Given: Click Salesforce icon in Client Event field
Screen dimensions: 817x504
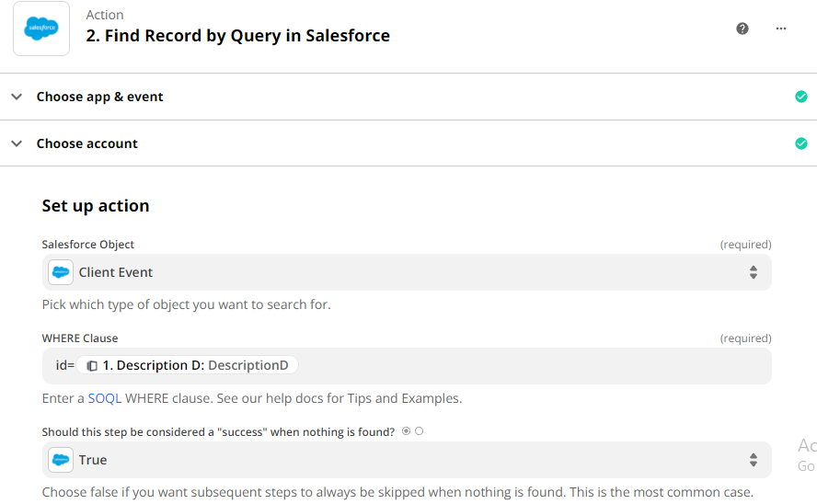Looking at the screenshot, I should 61,272.
